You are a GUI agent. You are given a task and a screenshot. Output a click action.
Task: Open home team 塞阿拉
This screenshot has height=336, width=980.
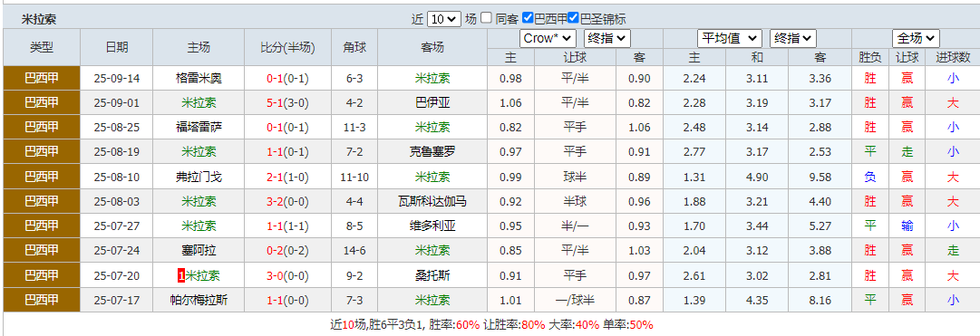tap(199, 251)
